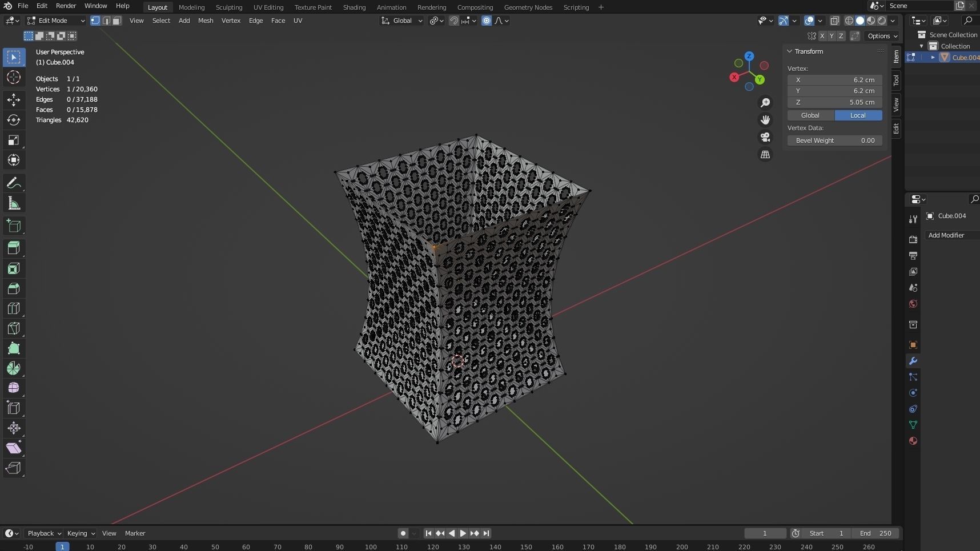Screen dimensions: 980x551
Task: Open Material properties tab
Action: [913, 441]
